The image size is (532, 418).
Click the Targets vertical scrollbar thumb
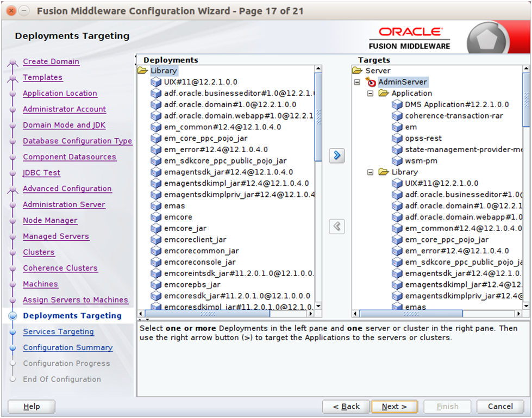526,99
